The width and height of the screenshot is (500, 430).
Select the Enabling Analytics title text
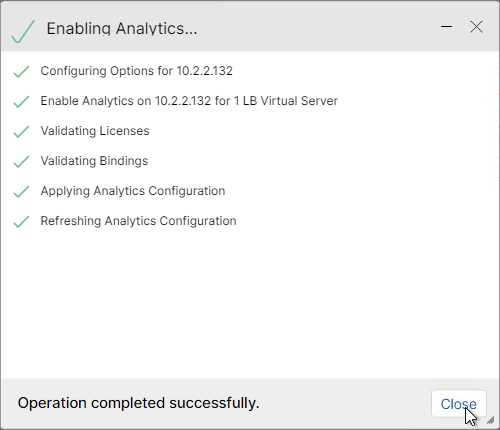(122, 29)
